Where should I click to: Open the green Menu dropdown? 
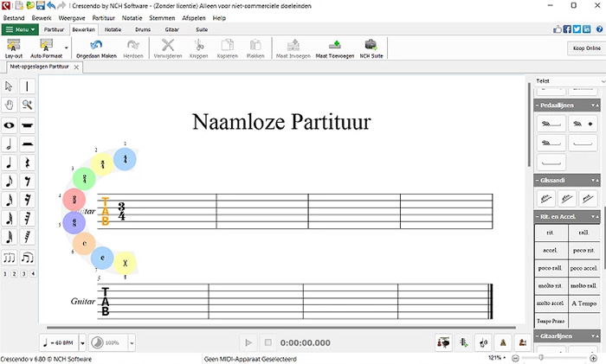pyautogui.click(x=20, y=29)
